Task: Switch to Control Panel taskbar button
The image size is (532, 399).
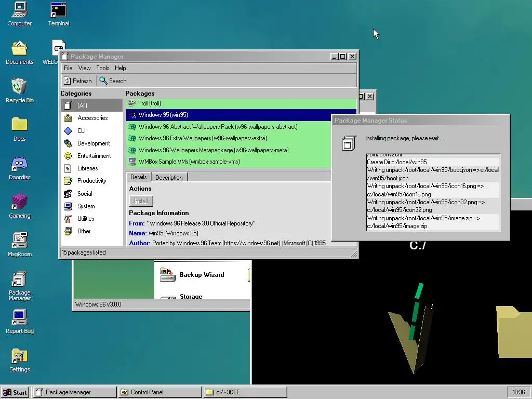Action: click(160, 392)
